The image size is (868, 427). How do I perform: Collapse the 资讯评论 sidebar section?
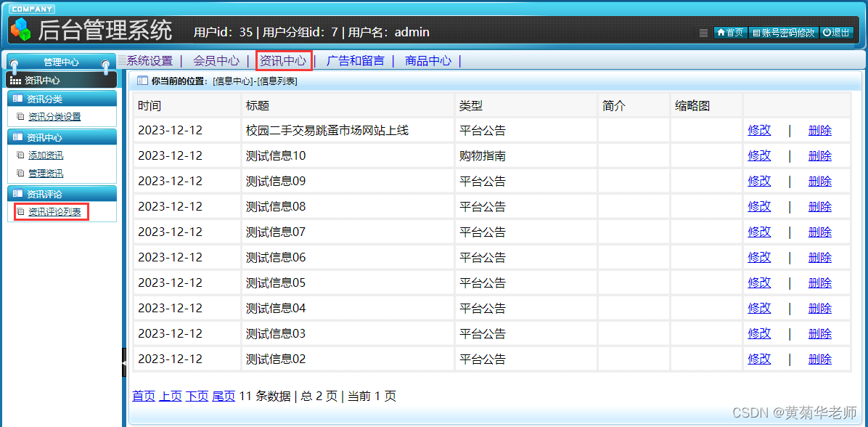tap(62, 194)
